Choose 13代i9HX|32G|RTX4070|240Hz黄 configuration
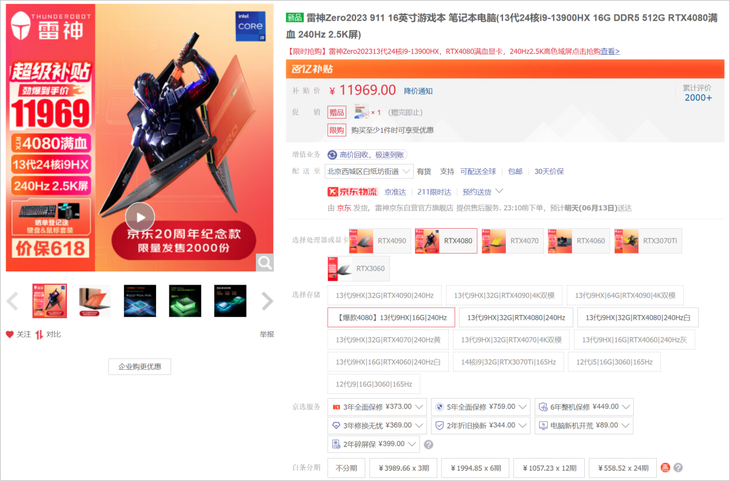This screenshot has height=481, width=730. (x=388, y=340)
